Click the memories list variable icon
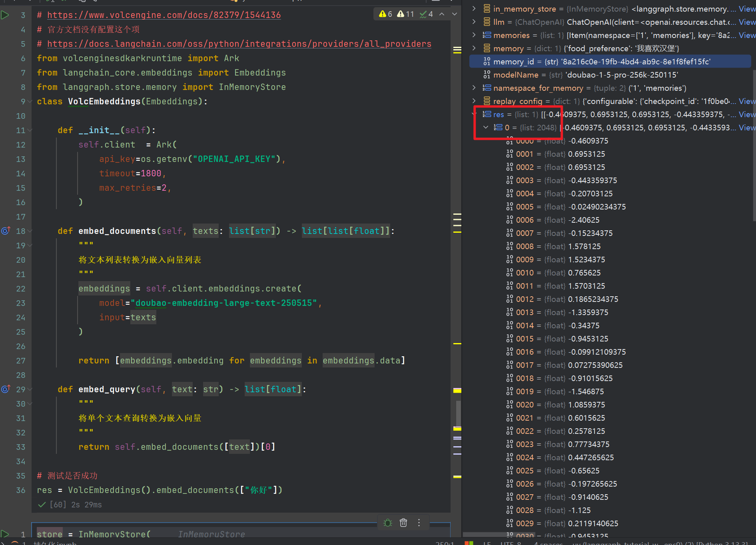The width and height of the screenshot is (756, 545). pyautogui.click(x=487, y=35)
